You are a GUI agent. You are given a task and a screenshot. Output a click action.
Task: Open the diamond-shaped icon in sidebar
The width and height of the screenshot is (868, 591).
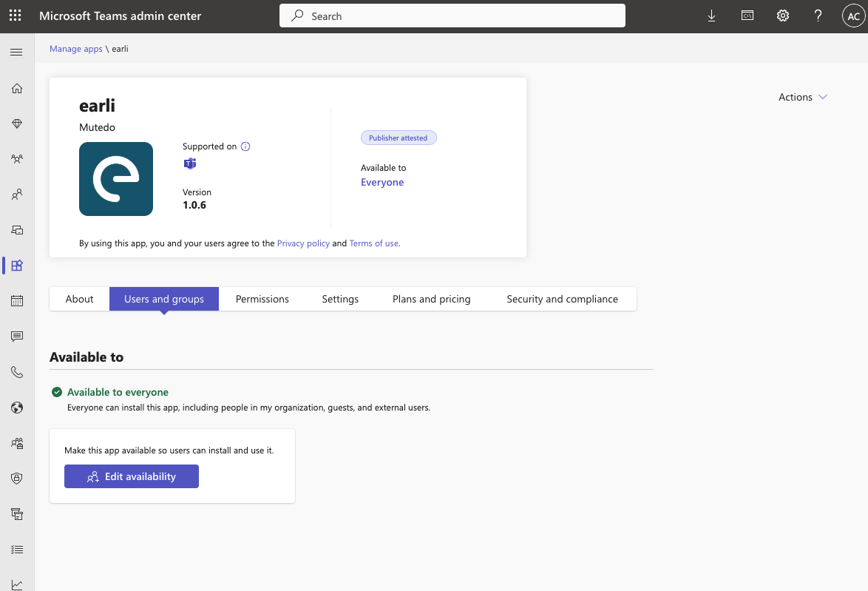pyautogui.click(x=17, y=124)
